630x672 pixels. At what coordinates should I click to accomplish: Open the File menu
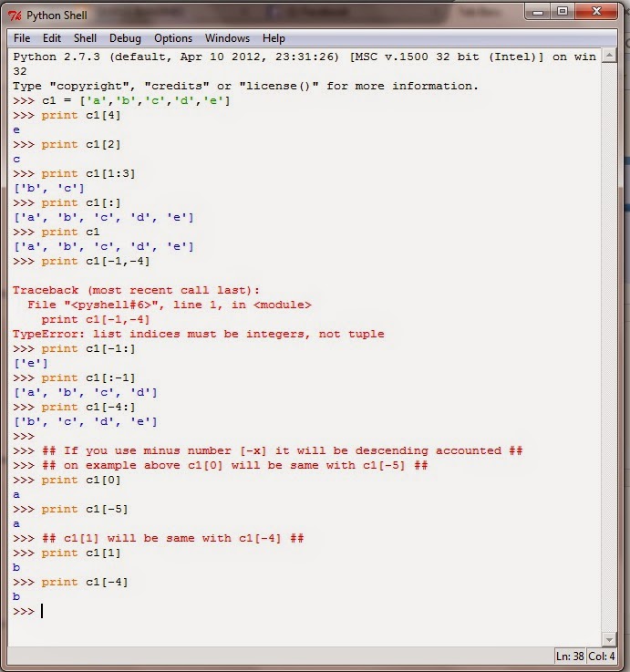click(22, 38)
